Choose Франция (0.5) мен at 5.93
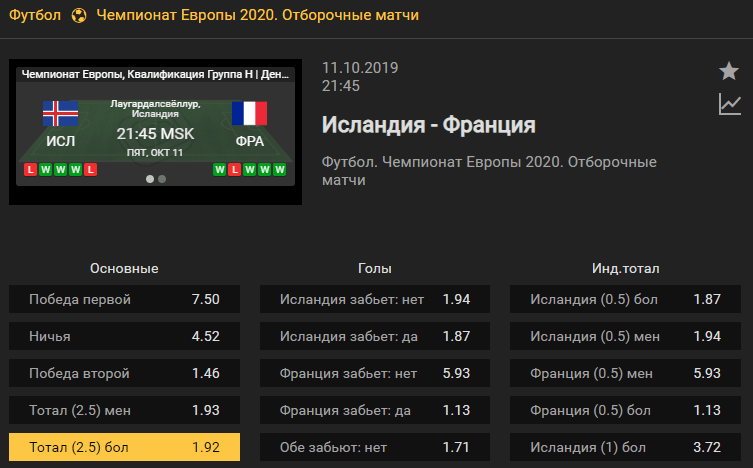The height and width of the screenshot is (468, 753). pos(625,373)
